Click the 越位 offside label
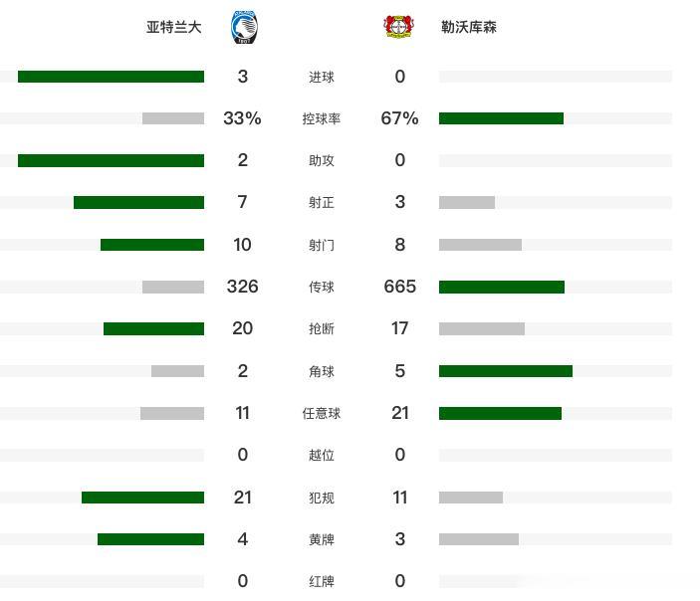Screen dimensions: 700x601 click(322, 455)
